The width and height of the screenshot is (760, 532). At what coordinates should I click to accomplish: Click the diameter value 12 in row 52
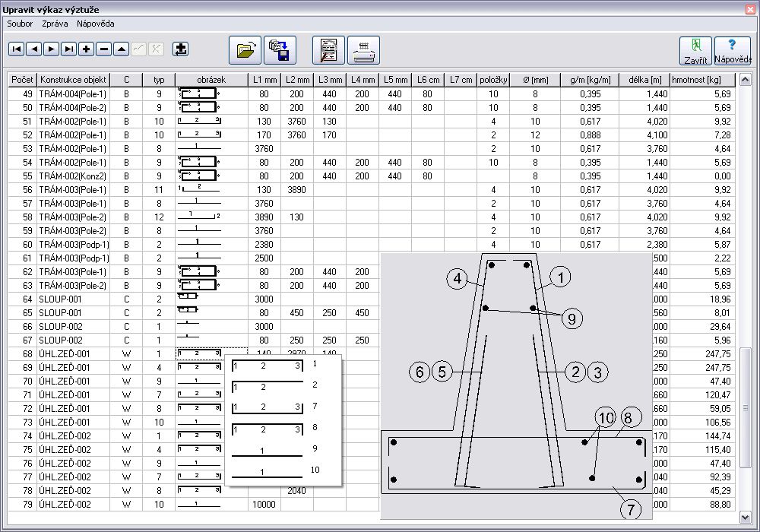[535, 135]
